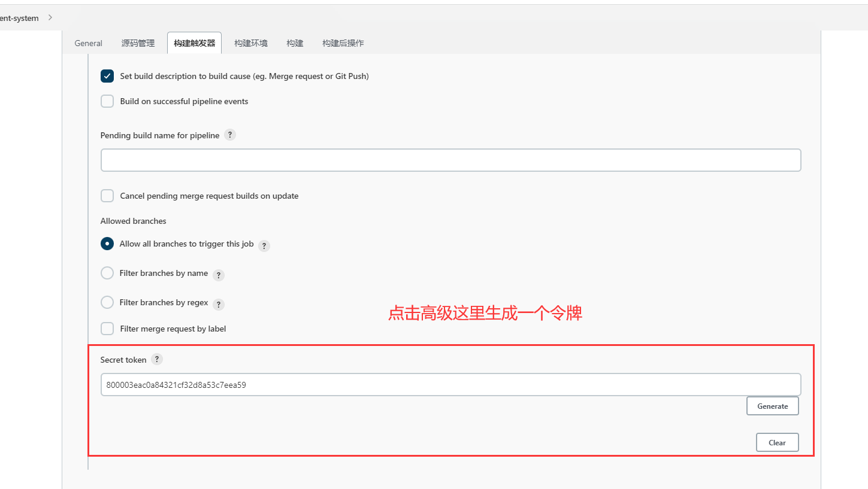868x489 pixels.
Task: Open the 构建后操作 tab
Action: coord(343,43)
